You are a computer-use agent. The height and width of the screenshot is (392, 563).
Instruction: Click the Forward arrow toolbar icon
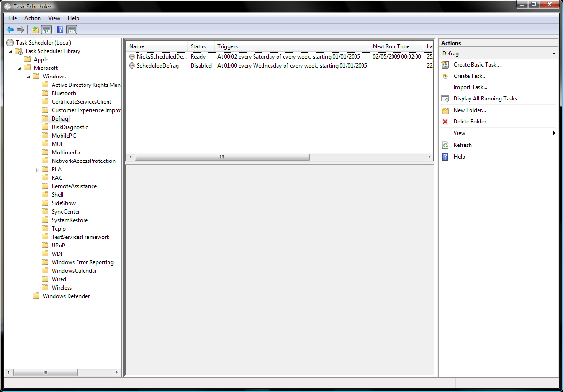coord(21,30)
